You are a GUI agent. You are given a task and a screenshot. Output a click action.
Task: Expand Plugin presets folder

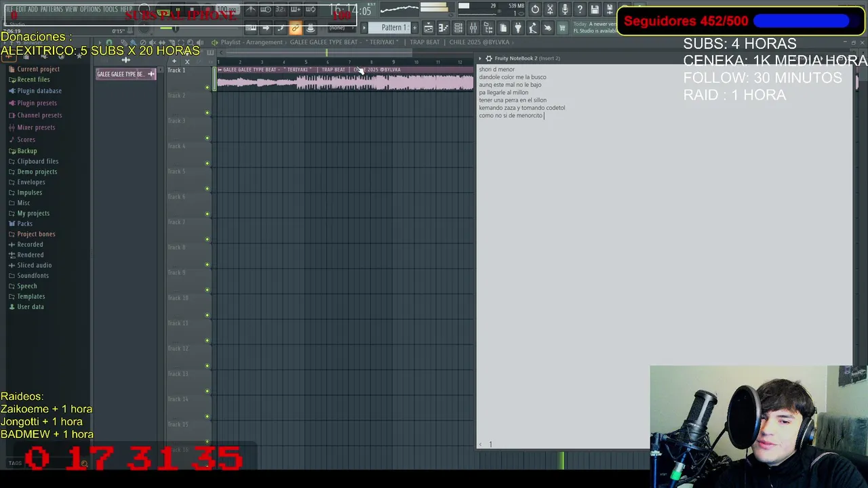pyautogui.click(x=37, y=103)
